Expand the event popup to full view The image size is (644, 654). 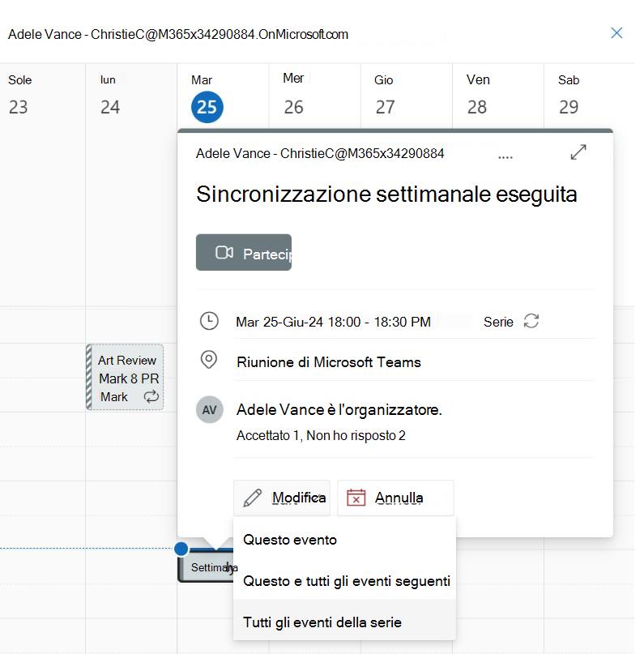[x=578, y=152]
